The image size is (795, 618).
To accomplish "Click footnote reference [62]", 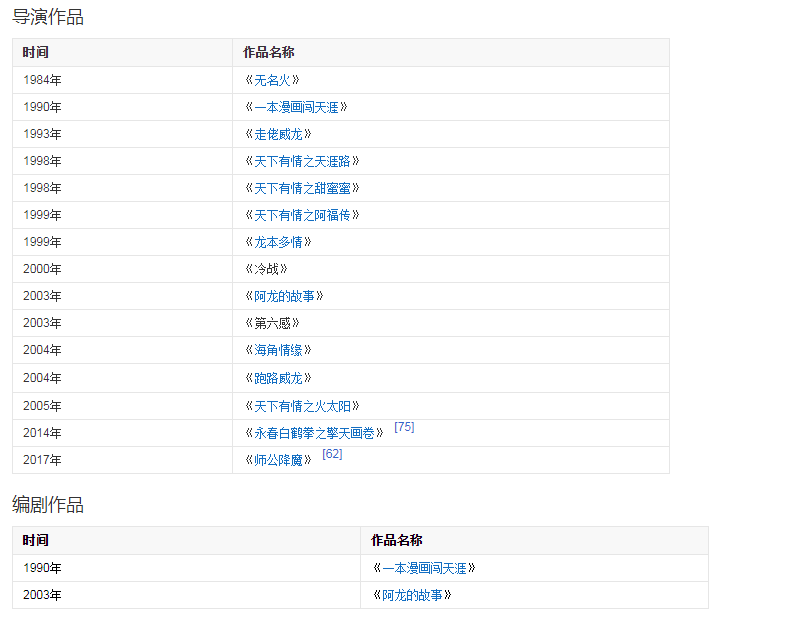I will tap(332, 454).
